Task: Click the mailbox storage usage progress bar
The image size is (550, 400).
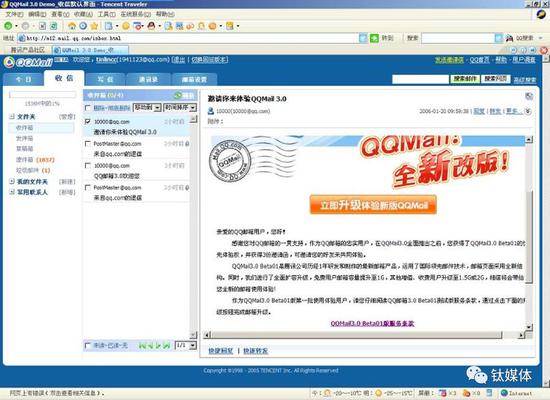Action: (x=42, y=95)
